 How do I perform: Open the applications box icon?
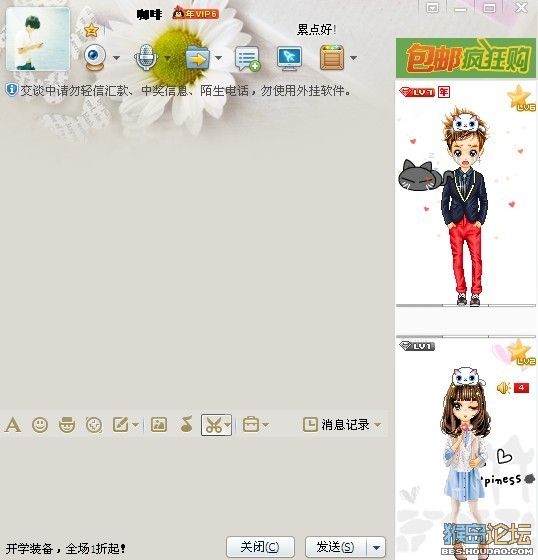coord(332,57)
